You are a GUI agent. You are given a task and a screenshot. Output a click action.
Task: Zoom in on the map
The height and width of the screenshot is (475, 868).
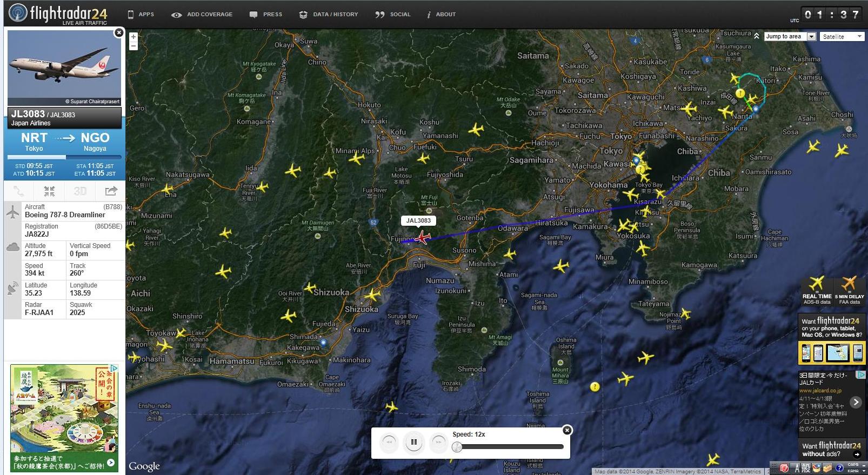pyautogui.click(x=133, y=37)
